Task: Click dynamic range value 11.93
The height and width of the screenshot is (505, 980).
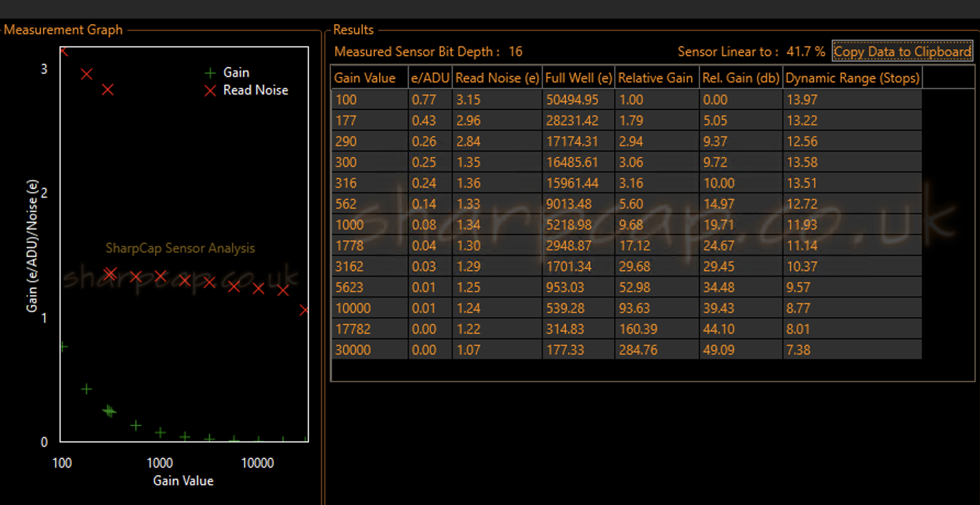Action: [853, 225]
